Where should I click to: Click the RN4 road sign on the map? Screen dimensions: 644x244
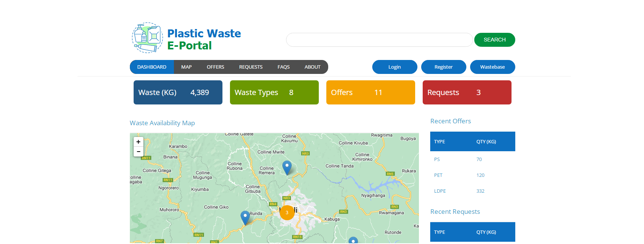coord(273,204)
